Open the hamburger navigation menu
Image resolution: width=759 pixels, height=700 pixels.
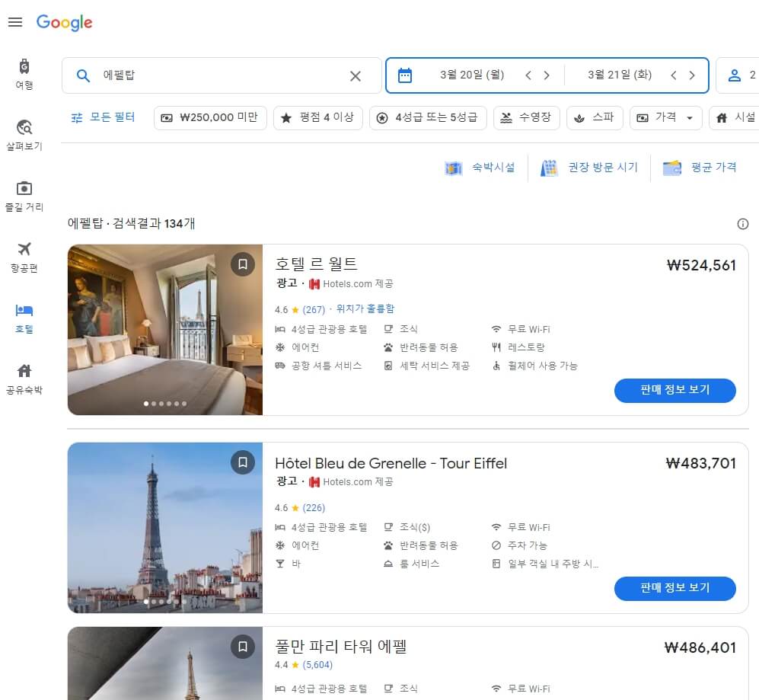pyautogui.click(x=14, y=21)
